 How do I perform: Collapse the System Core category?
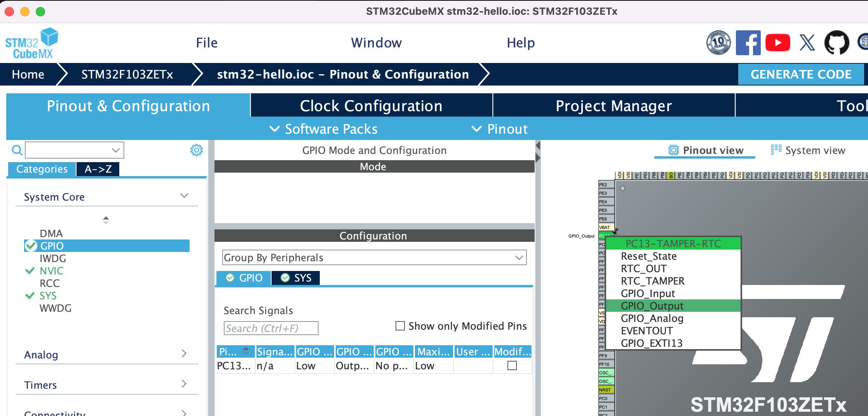coord(184,196)
